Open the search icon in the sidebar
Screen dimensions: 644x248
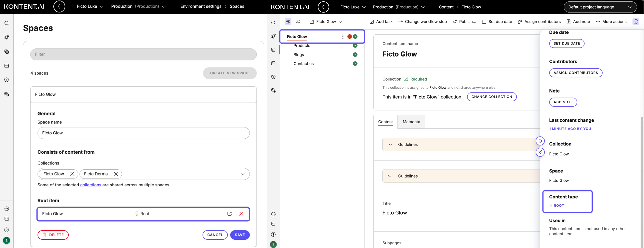tap(6, 22)
